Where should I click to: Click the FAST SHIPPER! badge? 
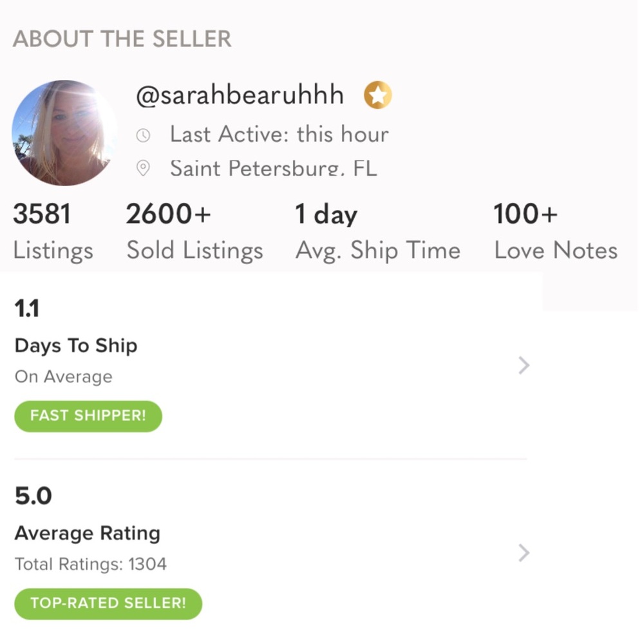click(x=88, y=415)
